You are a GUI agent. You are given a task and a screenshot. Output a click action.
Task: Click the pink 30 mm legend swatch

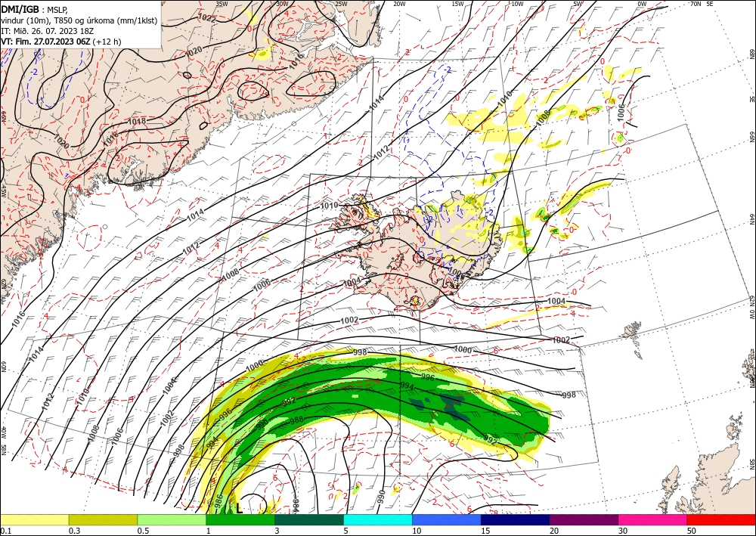[653, 519]
